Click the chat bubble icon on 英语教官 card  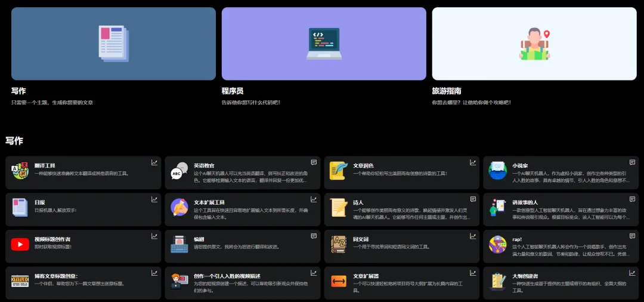click(x=314, y=163)
